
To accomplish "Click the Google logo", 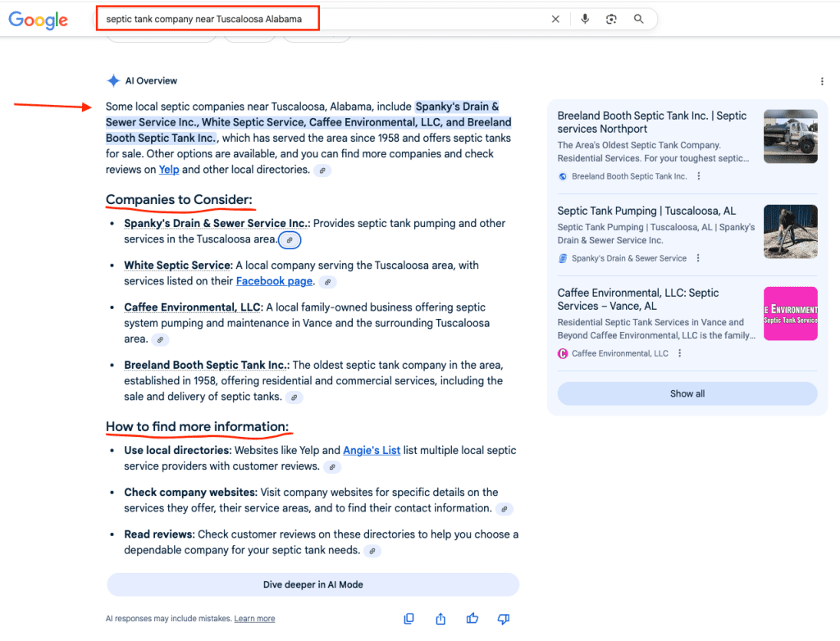I will 38,20.
